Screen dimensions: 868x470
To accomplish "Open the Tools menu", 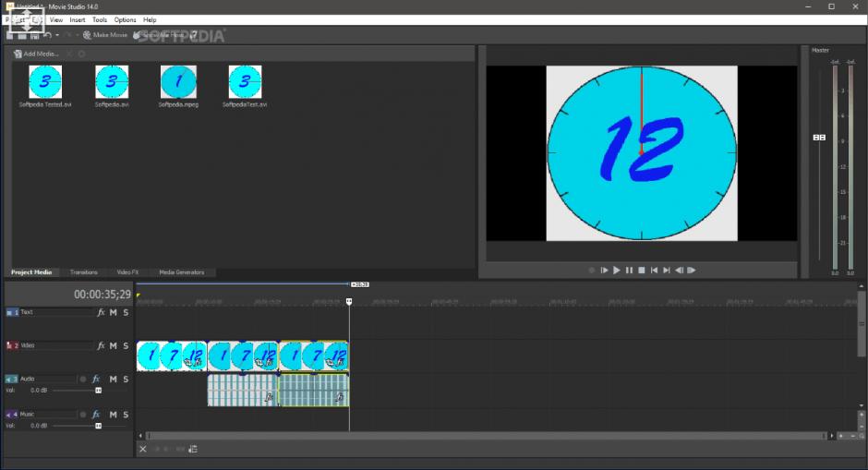I will (x=100, y=19).
